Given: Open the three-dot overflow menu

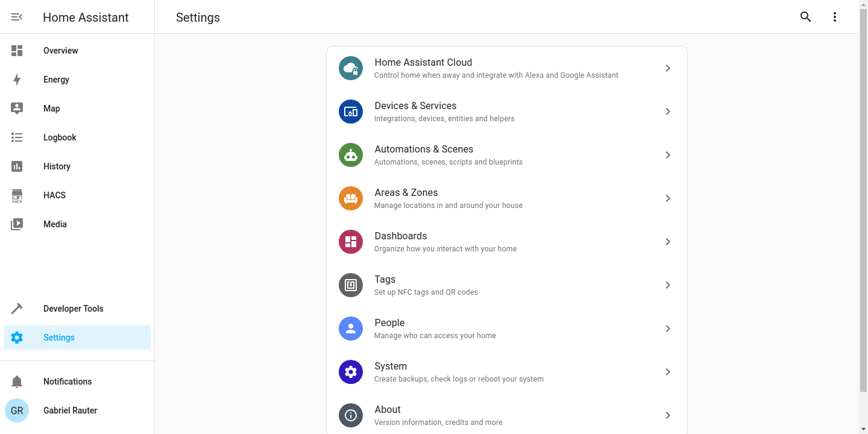Looking at the screenshot, I should (x=835, y=17).
